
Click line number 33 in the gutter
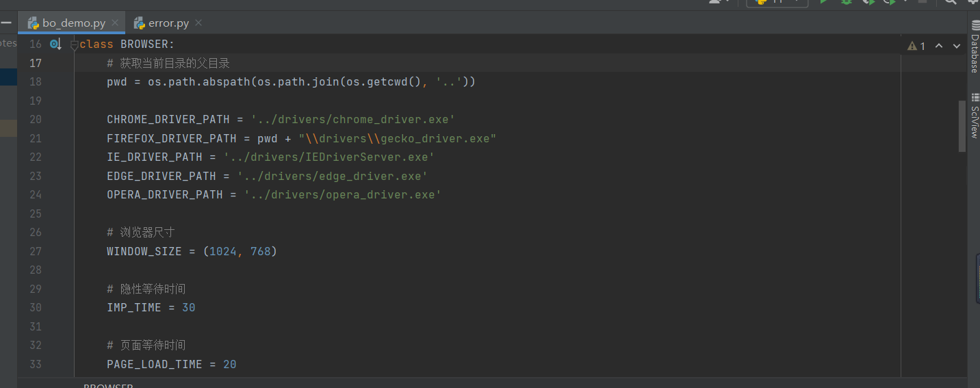[x=35, y=365]
